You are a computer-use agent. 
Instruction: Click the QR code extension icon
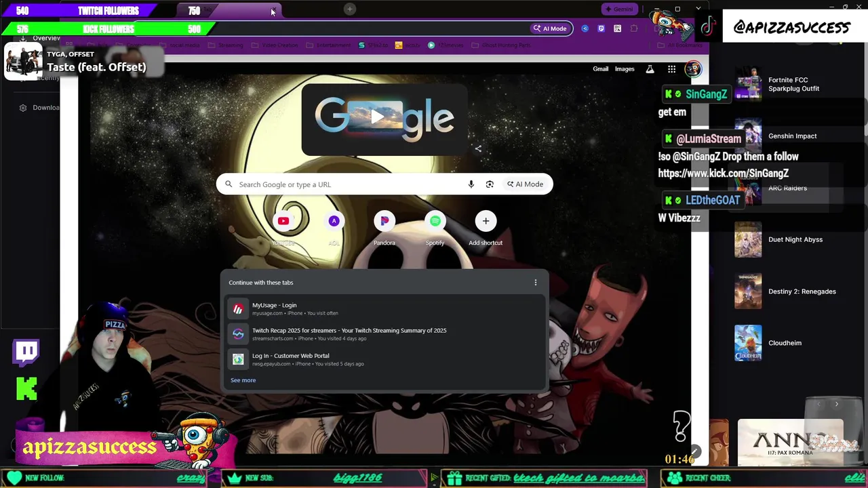617,28
